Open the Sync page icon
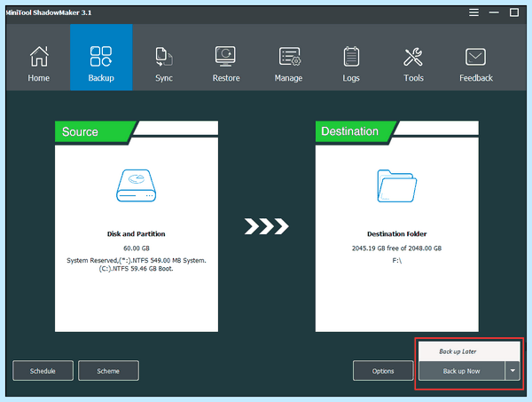The height and width of the screenshot is (402, 532). 164,57
